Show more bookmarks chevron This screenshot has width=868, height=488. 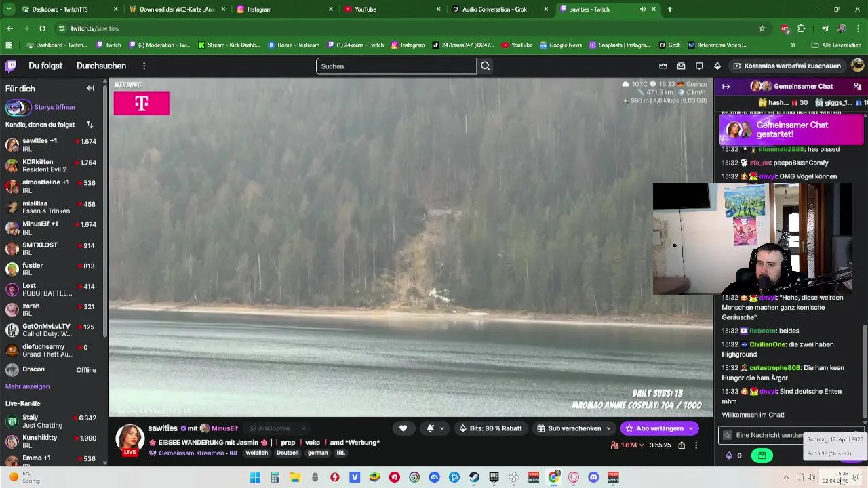(x=793, y=45)
